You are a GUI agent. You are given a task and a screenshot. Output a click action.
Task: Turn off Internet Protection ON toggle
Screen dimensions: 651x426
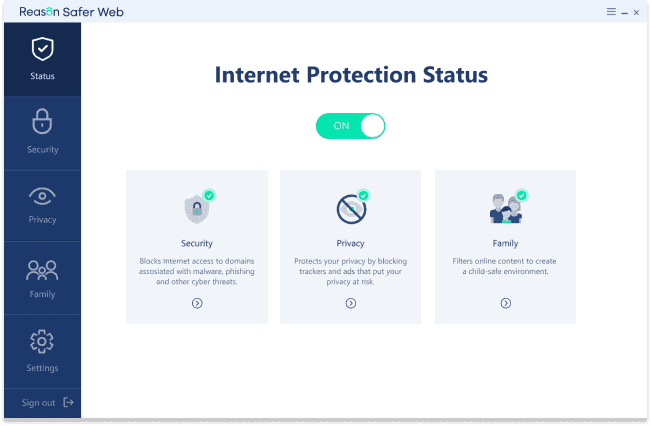(350, 126)
